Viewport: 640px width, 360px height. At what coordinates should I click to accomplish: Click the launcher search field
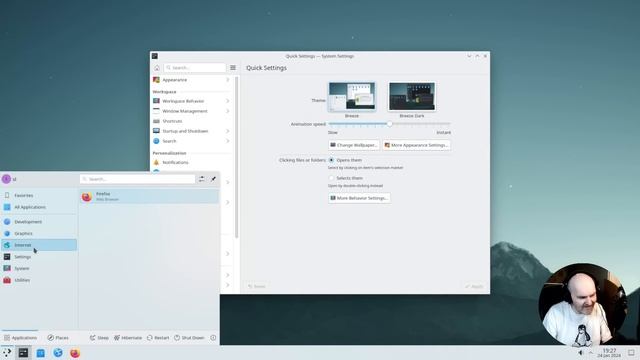pyautogui.click(x=138, y=179)
